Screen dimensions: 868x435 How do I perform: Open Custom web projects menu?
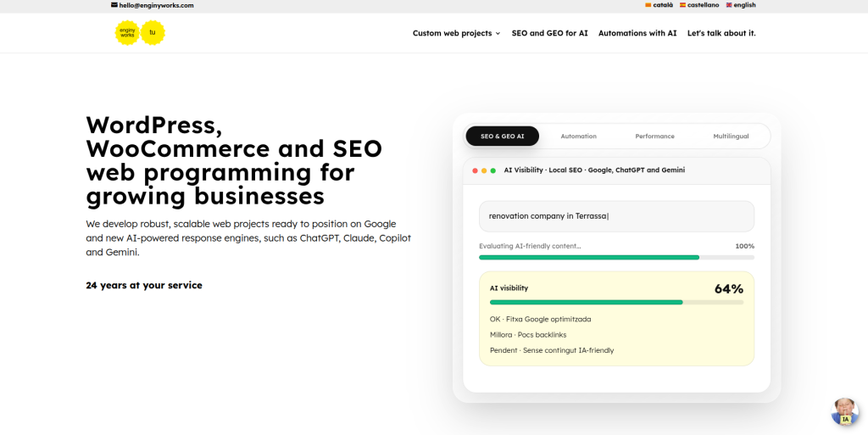[x=453, y=33]
